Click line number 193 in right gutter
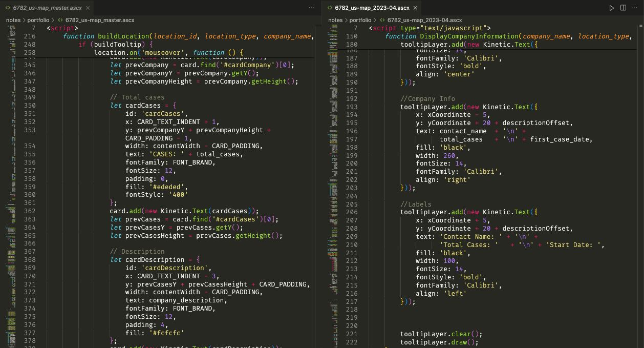The height and width of the screenshot is (348, 644). tap(352, 107)
